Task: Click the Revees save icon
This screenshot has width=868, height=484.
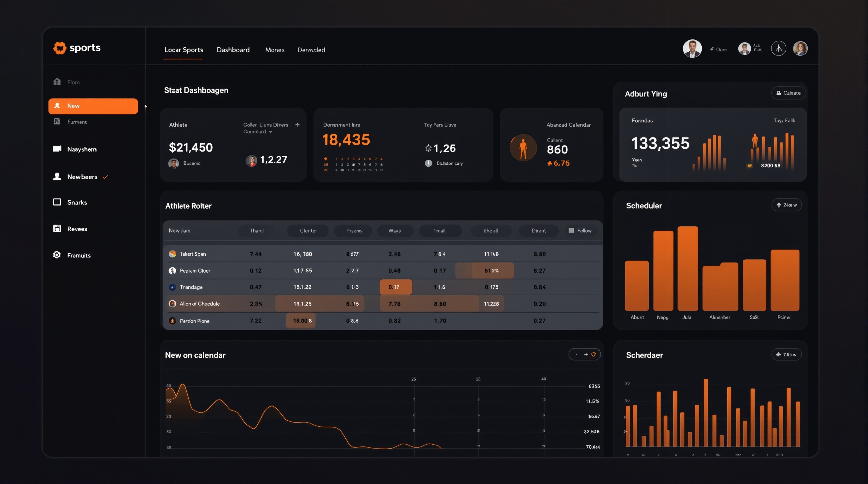Action: point(57,228)
